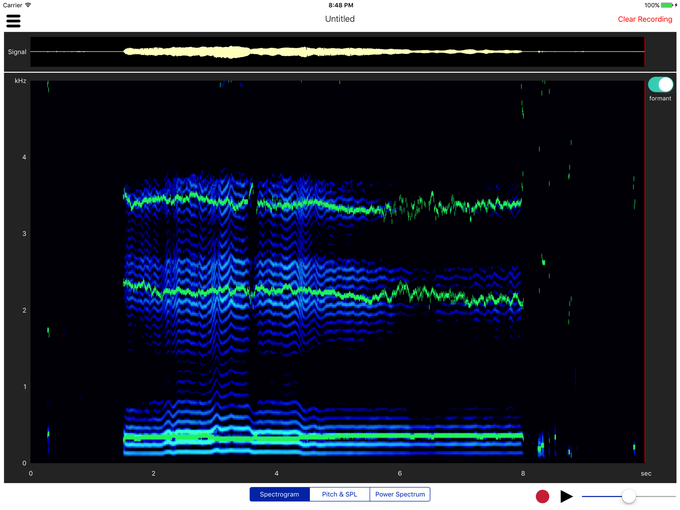
Task: Toggle the formant switch
Action: [660, 86]
